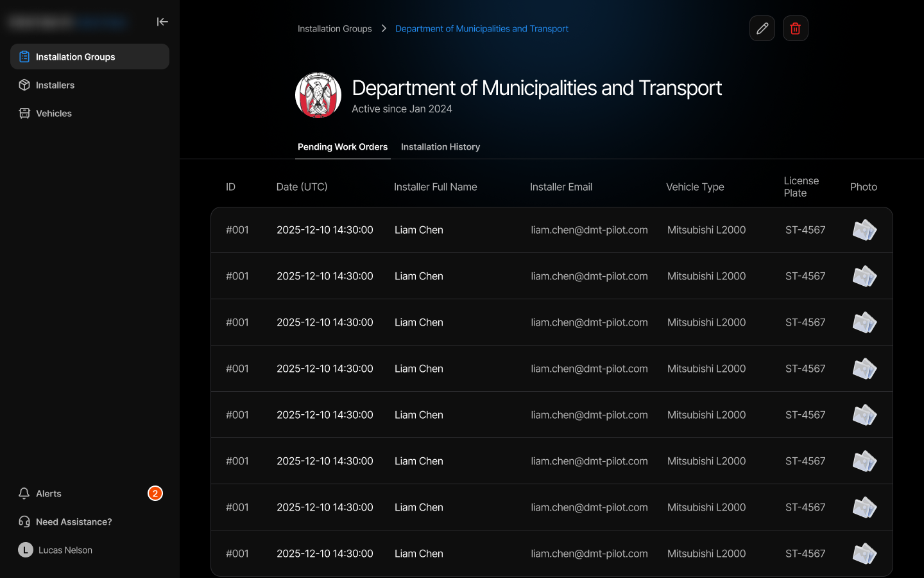The width and height of the screenshot is (924, 578).
Task: Open the photo icon in the sixth row
Action: [864, 461]
